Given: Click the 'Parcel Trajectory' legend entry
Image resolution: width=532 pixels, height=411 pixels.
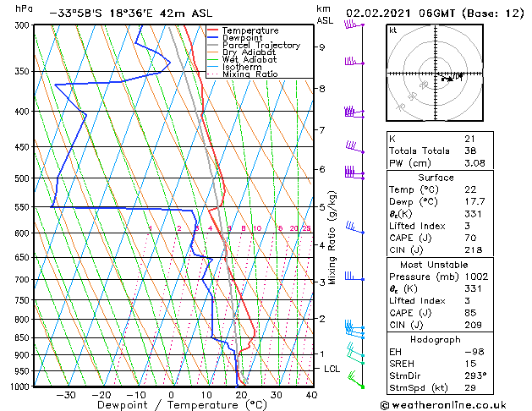Looking at the screenshot, I should coord(261,45).
